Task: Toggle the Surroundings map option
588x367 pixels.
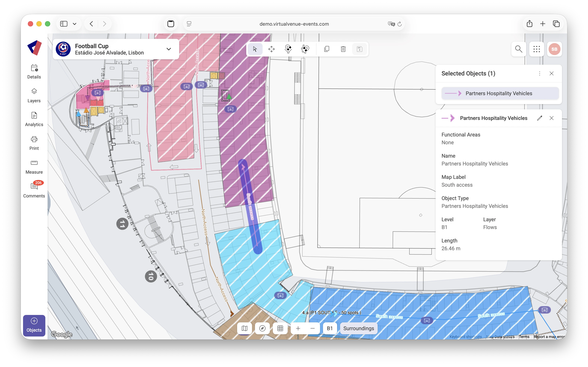Action: (358, 328)
